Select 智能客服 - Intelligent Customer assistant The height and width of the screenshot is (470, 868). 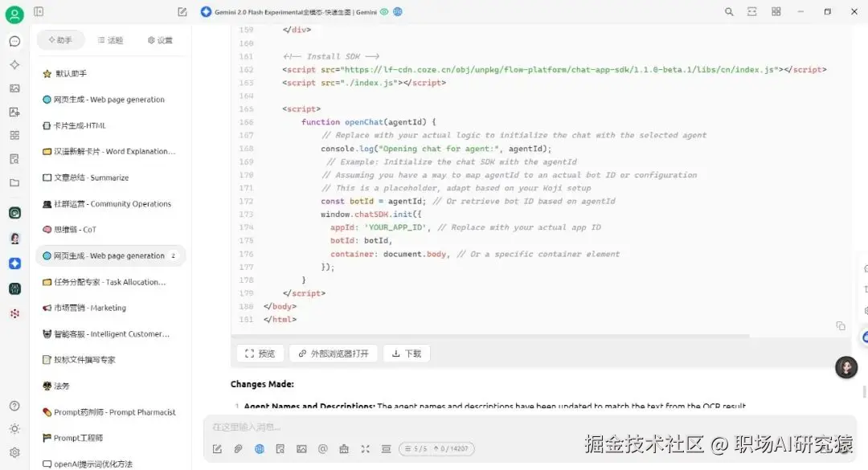(x=111, y=333)
